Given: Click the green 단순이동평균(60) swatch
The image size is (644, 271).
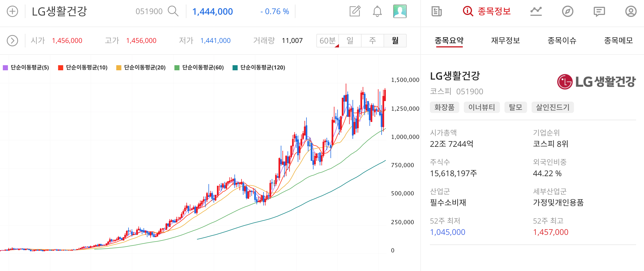Looking at the screenshot, I should tap(177, 68).
